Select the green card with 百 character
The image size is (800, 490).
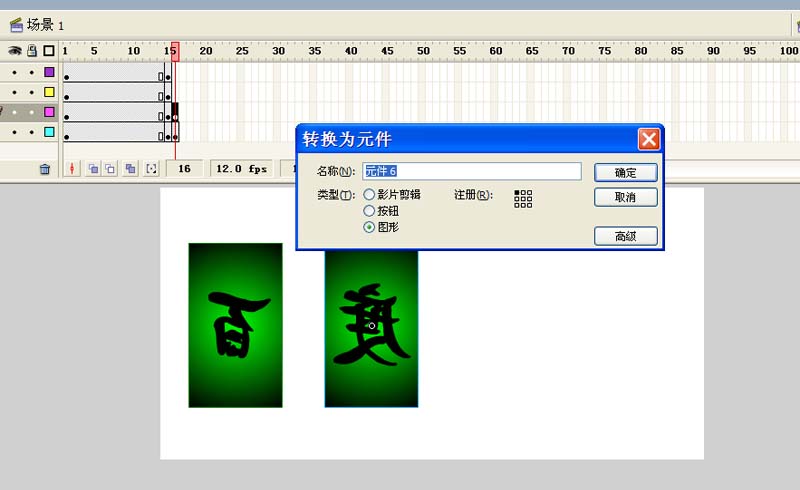pyautogui.click(x=235, y=325)
